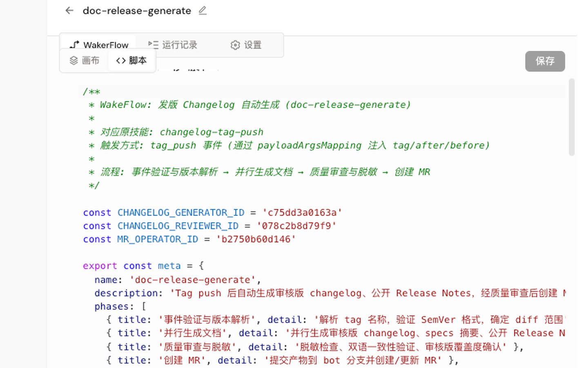Click the doc-release-generate page title
Screen dimensions: 588x368
(137, 11)
